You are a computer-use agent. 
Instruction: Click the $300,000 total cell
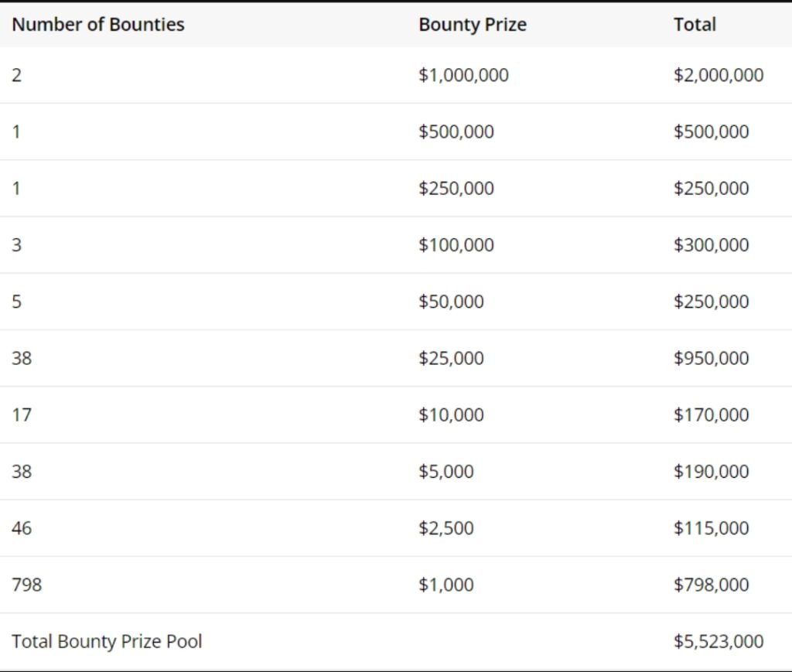click(711, 245)
